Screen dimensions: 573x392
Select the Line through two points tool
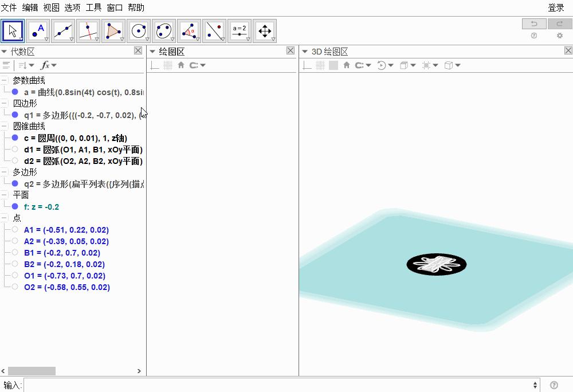(x=62, y=31)
